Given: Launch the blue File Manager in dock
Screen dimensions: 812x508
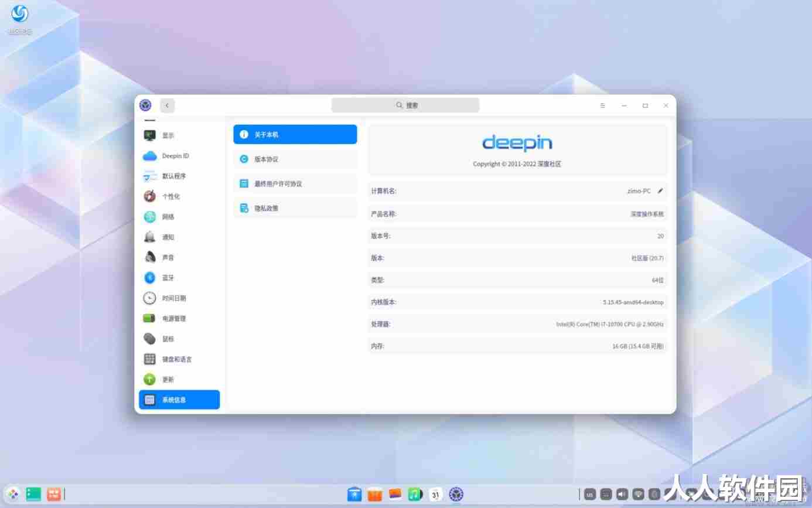Looking at the screenshot, I should coord(354,495).
